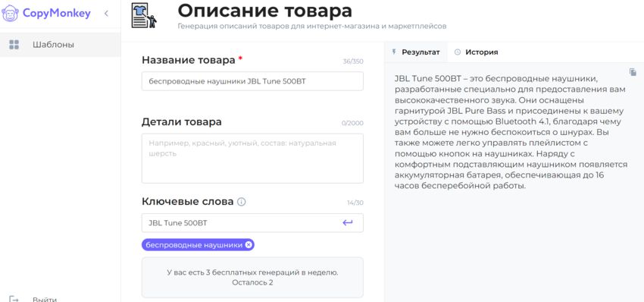Click the Описание товара heading
644x302 pixels.
click(265, 11)
